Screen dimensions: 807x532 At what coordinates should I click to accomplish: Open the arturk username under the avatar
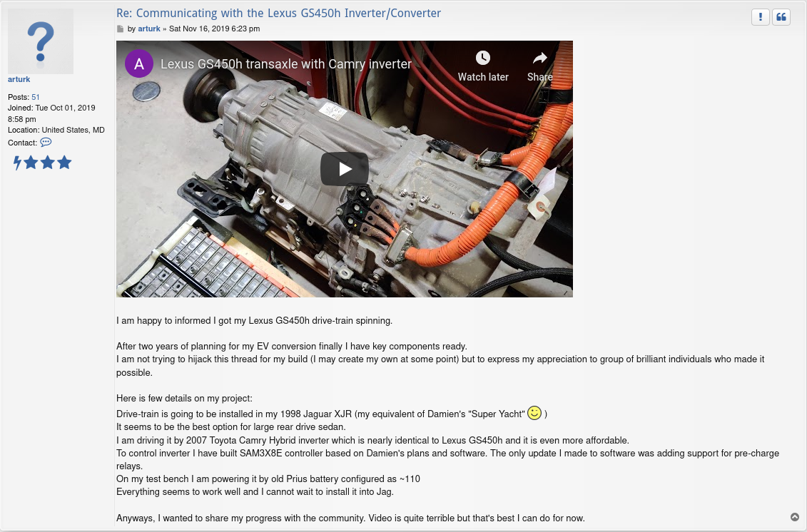coord(19,79)
